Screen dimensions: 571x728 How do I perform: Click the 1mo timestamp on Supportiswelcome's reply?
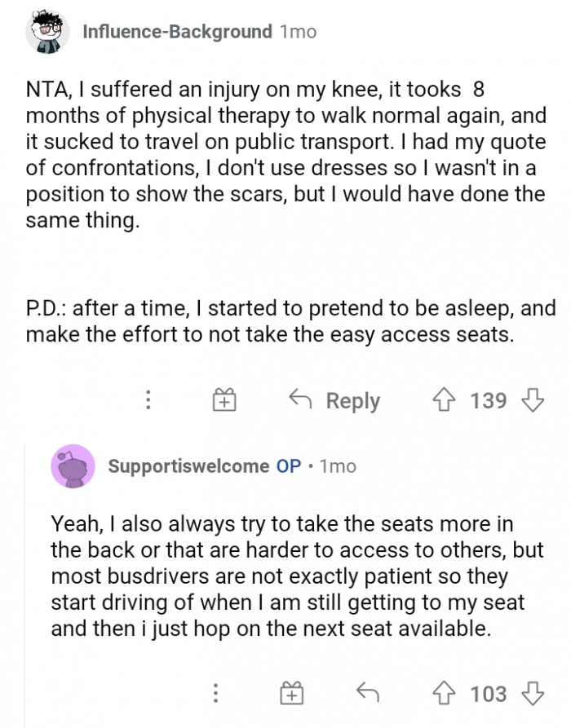pyautogui.click(x=338, y=466)
